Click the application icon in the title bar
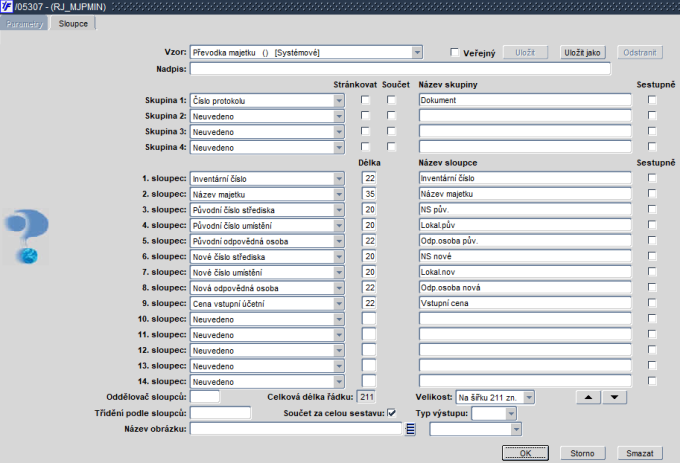 [7, 7]
